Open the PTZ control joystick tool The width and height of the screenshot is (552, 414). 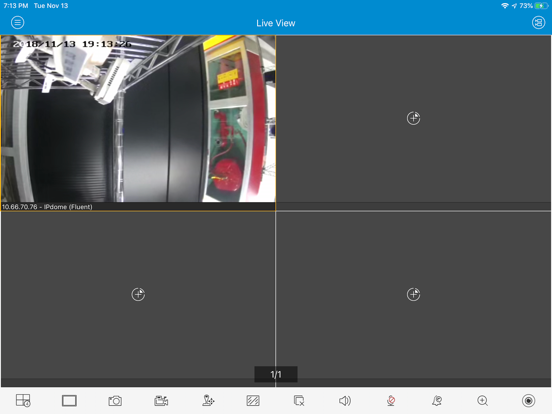tap(208, 401)
